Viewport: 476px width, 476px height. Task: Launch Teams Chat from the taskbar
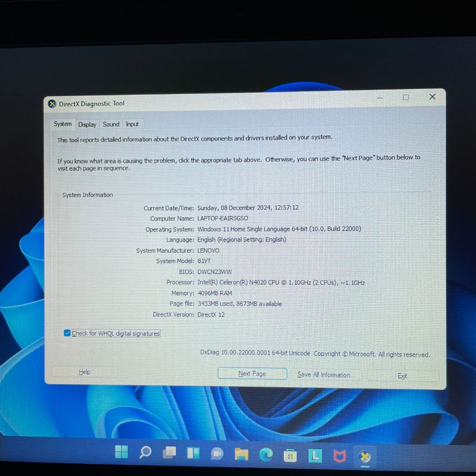(x=217, y=454)
